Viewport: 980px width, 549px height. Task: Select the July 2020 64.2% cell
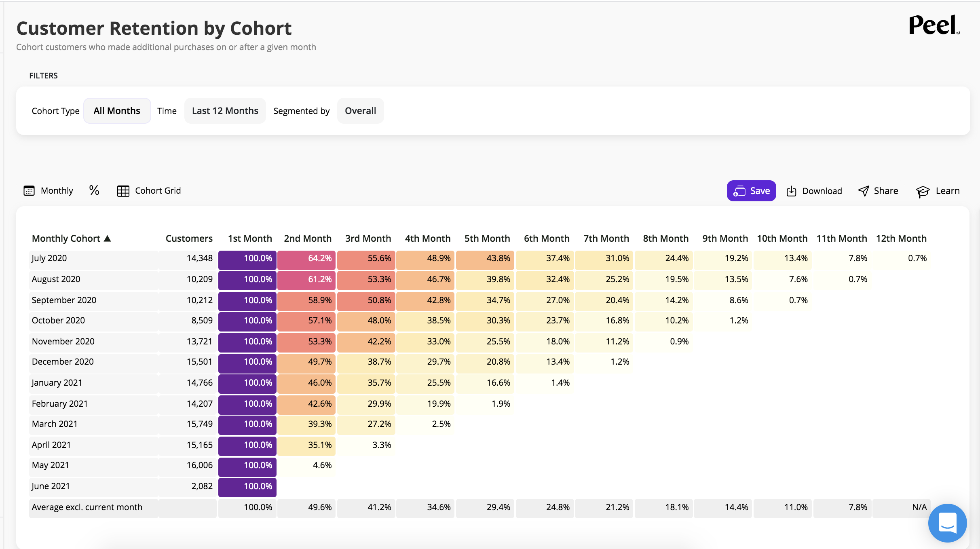[x=306, y=258]
